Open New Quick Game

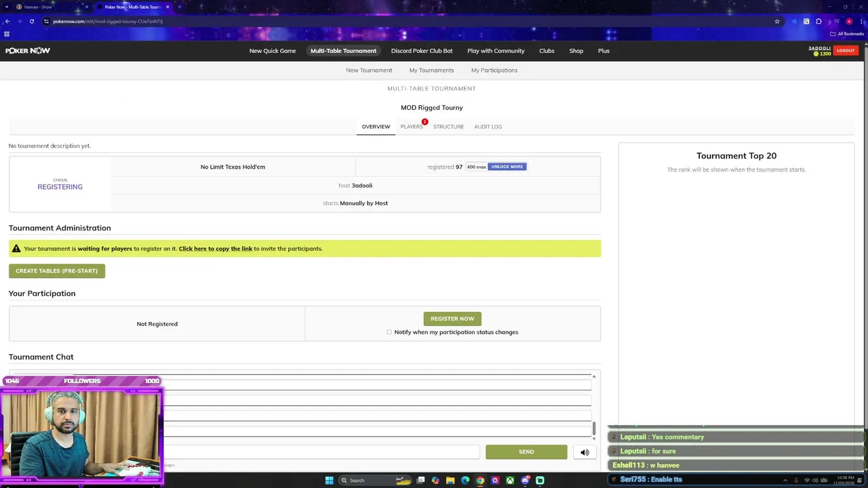tap(273, 51)
